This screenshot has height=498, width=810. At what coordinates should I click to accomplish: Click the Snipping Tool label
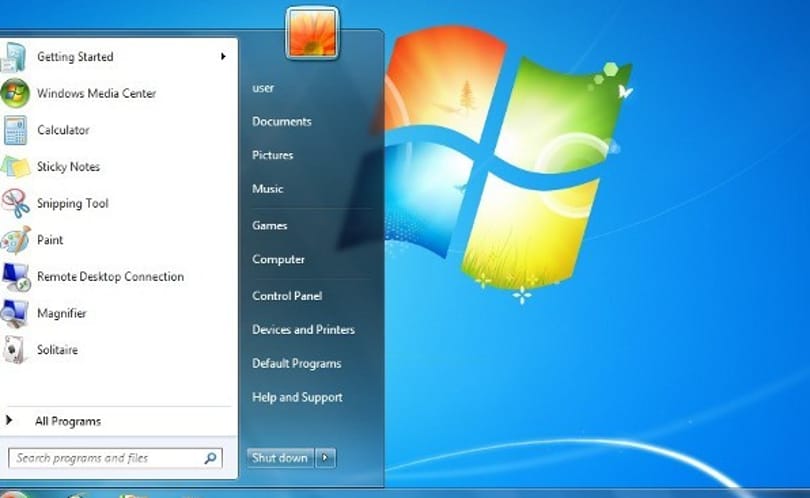[x=72, y=204]
